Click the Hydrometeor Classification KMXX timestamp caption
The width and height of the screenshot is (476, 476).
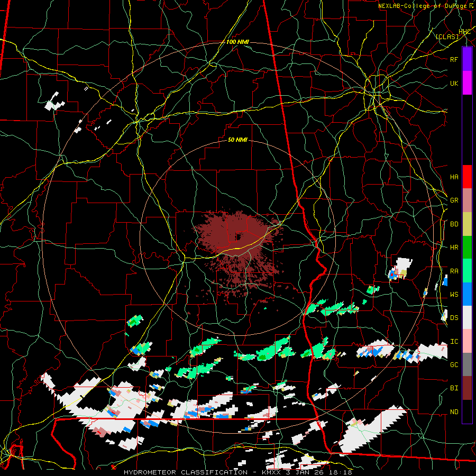[238, 472]
